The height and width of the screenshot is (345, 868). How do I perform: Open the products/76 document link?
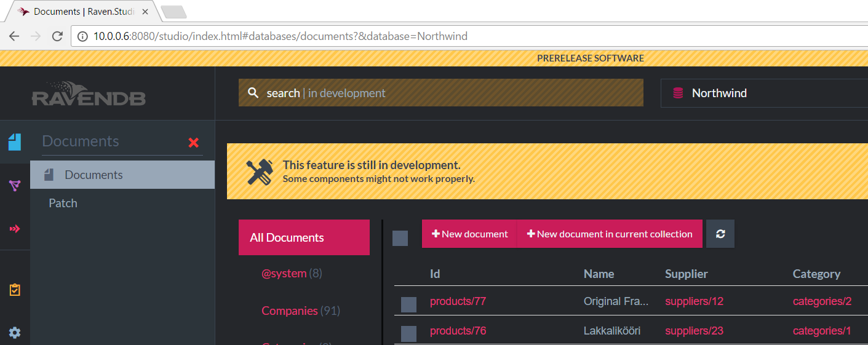click(x=458, y=331)
